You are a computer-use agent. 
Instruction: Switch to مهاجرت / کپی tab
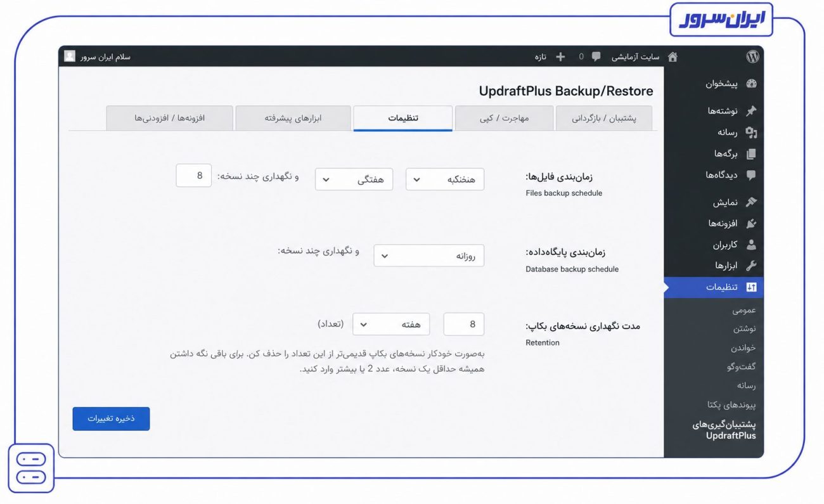[505, 118]
